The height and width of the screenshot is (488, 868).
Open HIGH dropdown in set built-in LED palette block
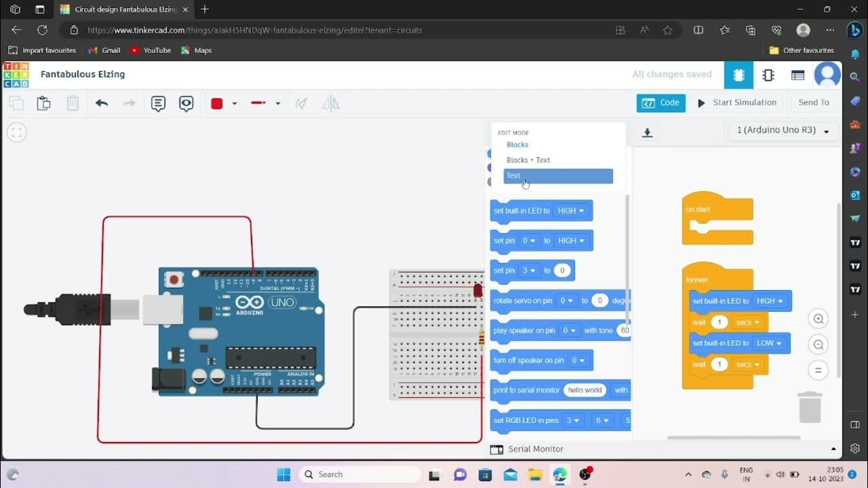click(571, 211)
